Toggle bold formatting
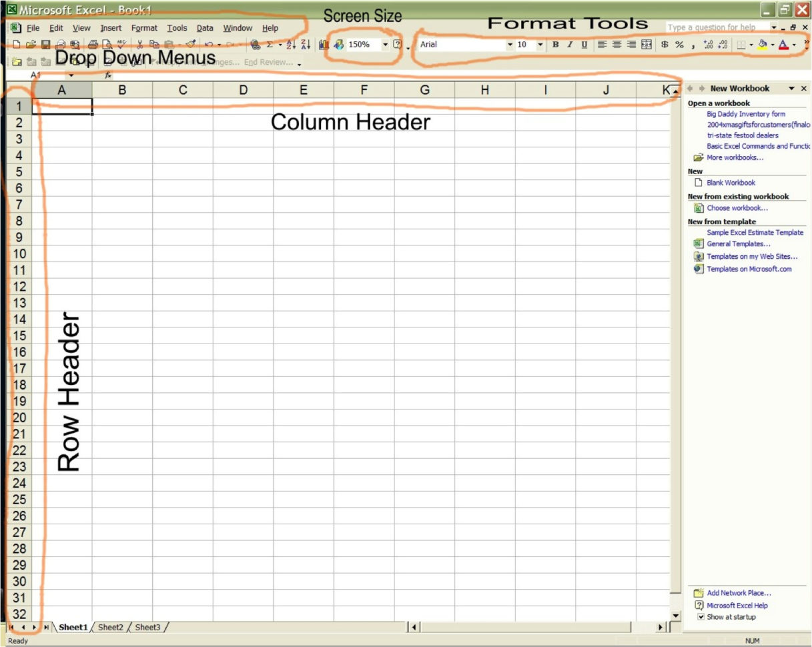The height and width of the screenshot is (647, 812). (x=554, y=45)
